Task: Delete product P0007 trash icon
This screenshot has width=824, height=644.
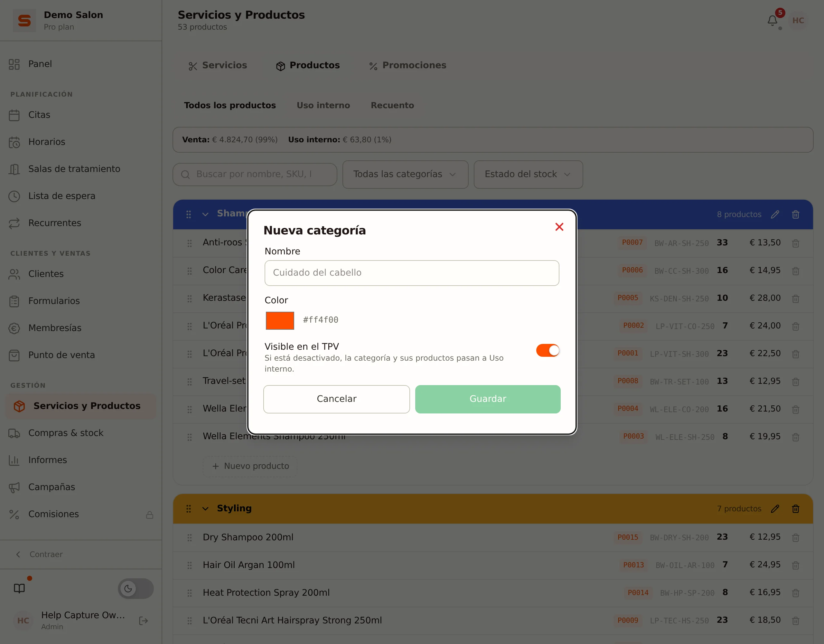Action: [x=795, y=243]
